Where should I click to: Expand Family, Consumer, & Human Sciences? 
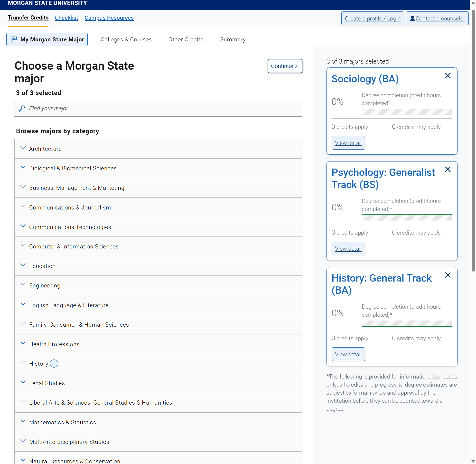[x=158, y=325]
